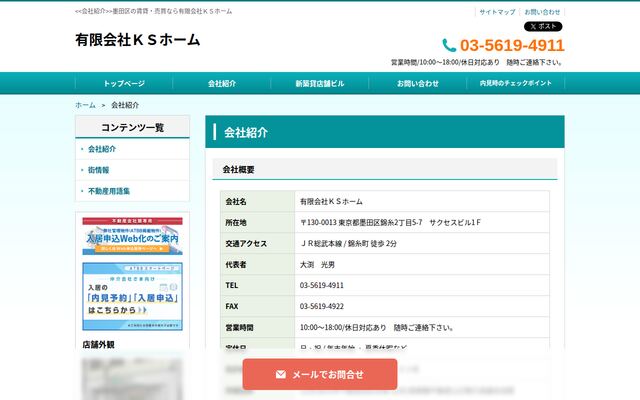Click the 会社名 row label
This screenshot has width=640, height=400.
[x=236, y=202]
